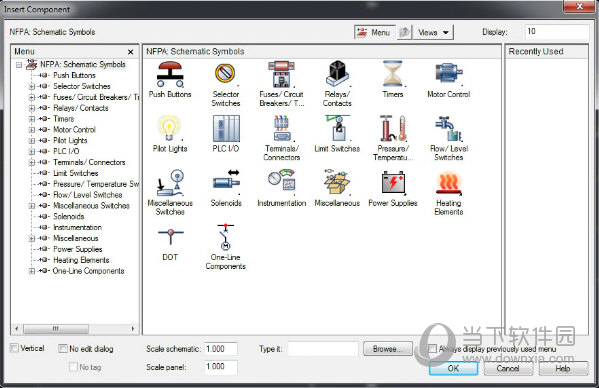Click the tree scrollbar left arrow
Image resolution: width=599 pixels, height=388 pixels.
16,328
